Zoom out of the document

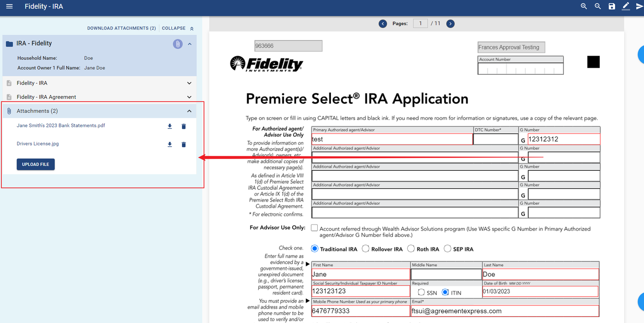(598, 6)
